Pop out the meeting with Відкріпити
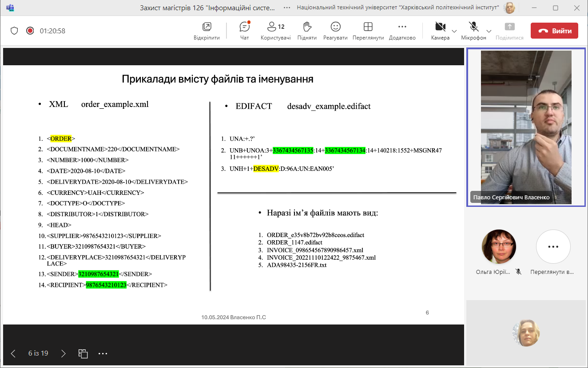This screenshot has width=588, height=368. 207,31
